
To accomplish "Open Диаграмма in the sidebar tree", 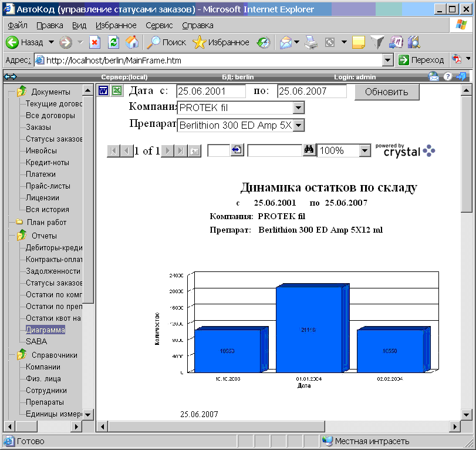I will point(45,330).
